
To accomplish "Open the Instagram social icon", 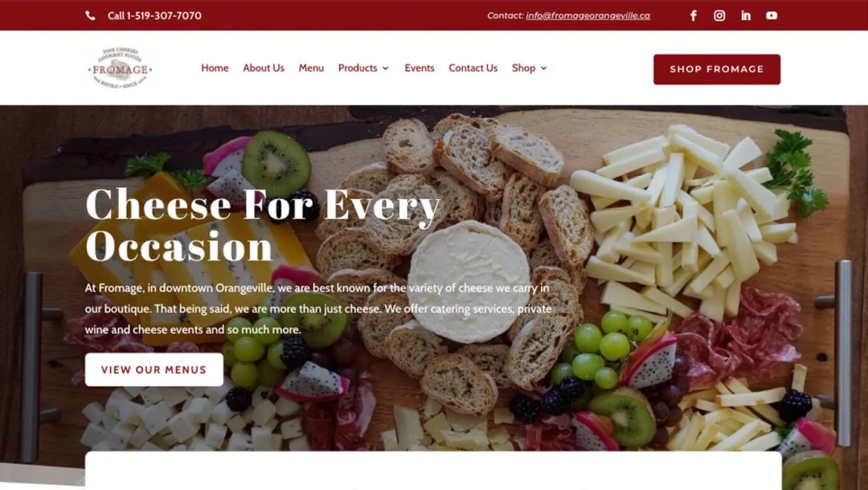I will tap(719, 15).
